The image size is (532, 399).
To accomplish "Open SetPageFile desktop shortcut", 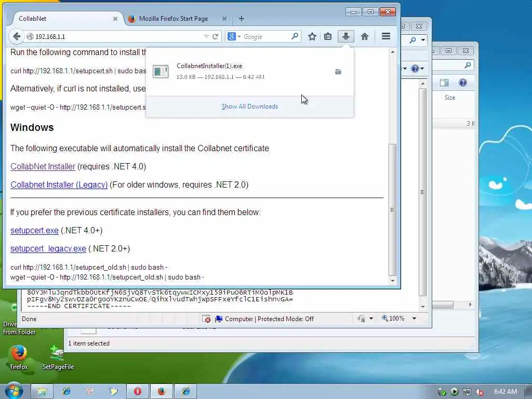I will coord(58,357).
